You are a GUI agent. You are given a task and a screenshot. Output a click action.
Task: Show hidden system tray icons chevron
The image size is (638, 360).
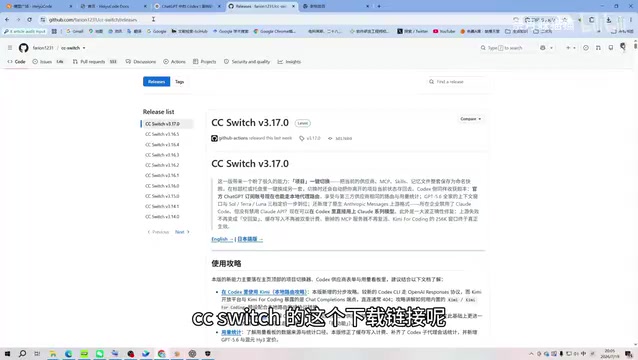click(531, 354)
